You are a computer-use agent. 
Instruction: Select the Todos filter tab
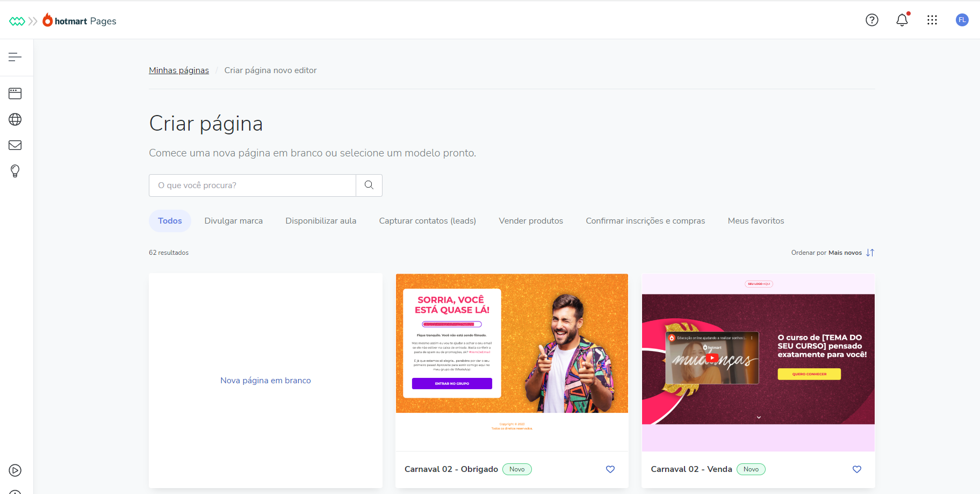pos(170,221)
